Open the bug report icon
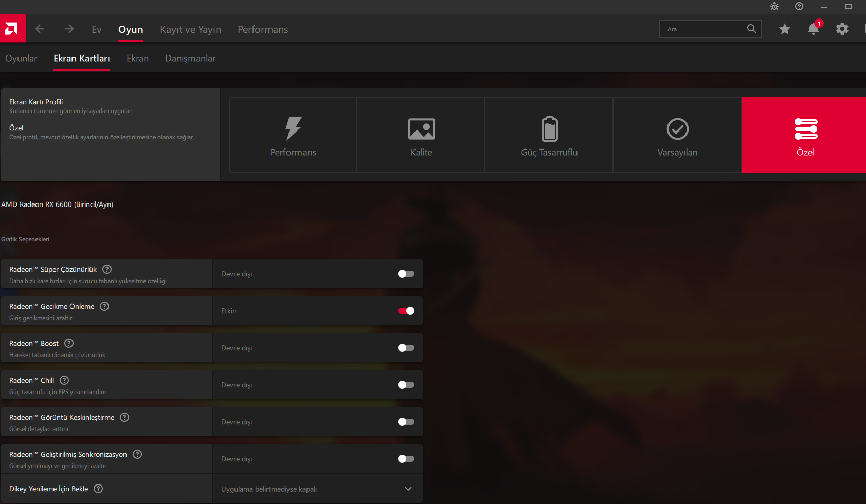This screenshot has width=866, height=504. (774, 6)
